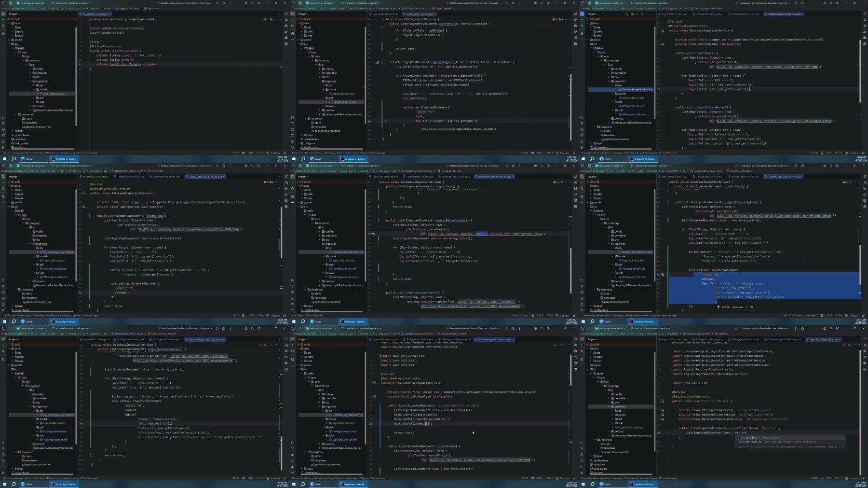Viewport: 868px width, 488px height.
Task: Show notifications bell in the top-left window
Action: click(286, 14)
